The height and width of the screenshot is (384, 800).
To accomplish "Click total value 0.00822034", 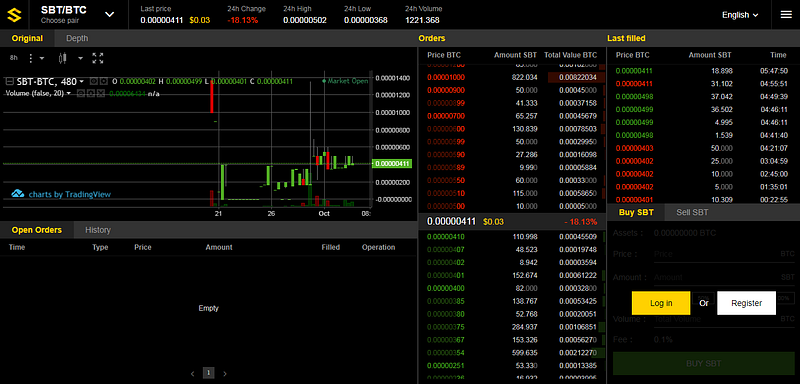I will (x=578, y=78).
